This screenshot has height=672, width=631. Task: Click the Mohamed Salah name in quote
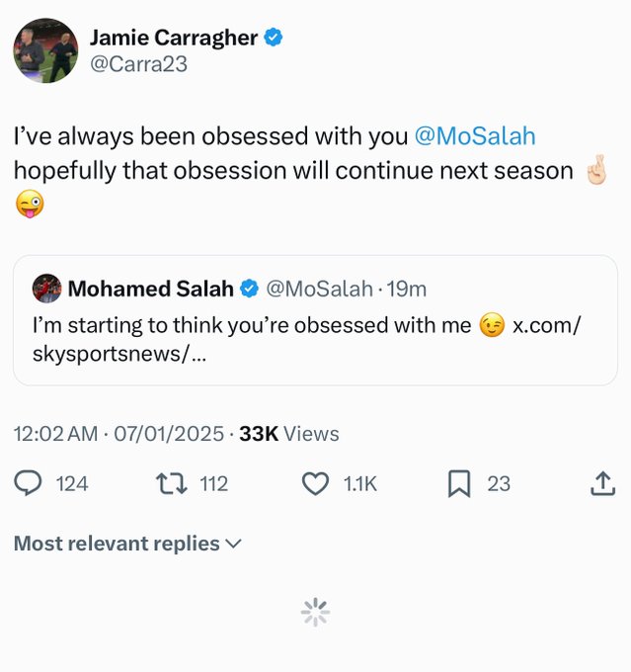point(150,289)
